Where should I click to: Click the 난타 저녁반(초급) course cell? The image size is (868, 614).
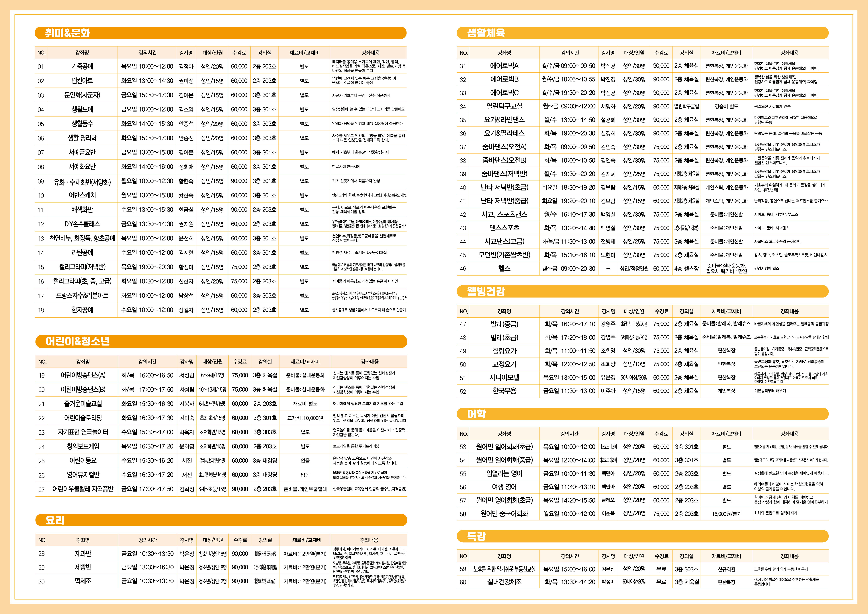point(504,187)
